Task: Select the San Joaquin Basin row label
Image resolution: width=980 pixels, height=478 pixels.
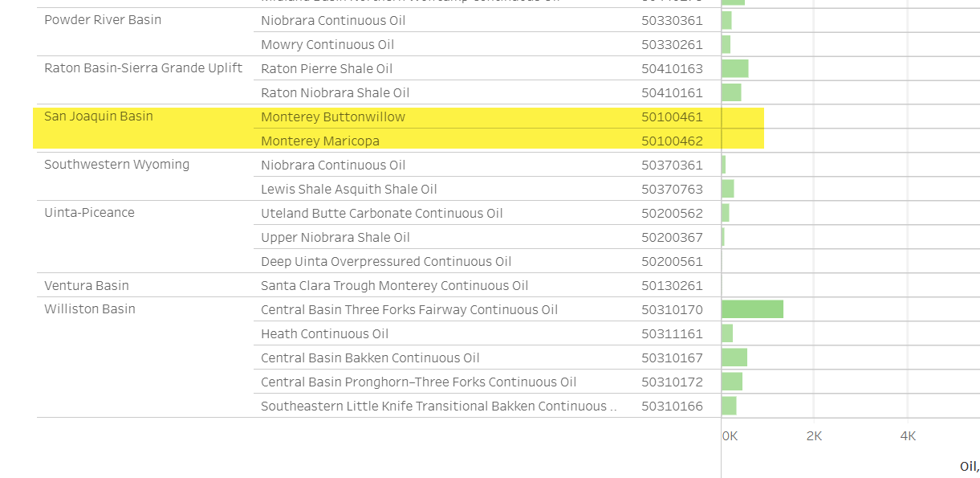Action: pyautogui.click(x=99, y=116)
